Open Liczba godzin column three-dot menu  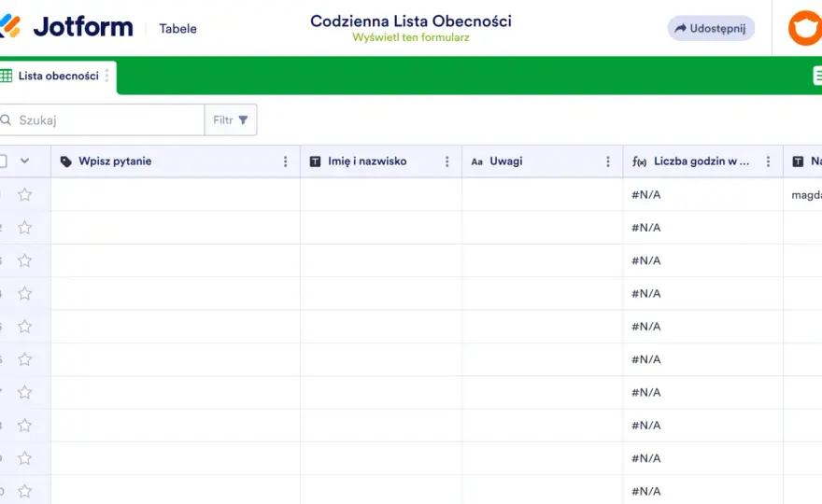tap(768, 161)
